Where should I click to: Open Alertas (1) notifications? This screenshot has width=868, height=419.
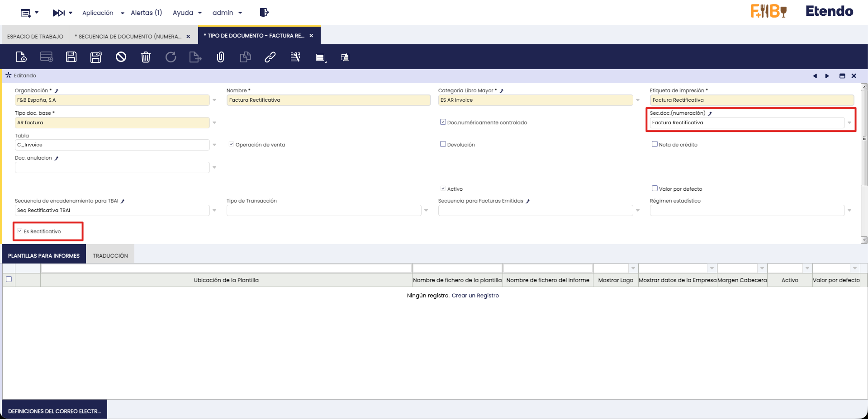(x=146, y=13)
